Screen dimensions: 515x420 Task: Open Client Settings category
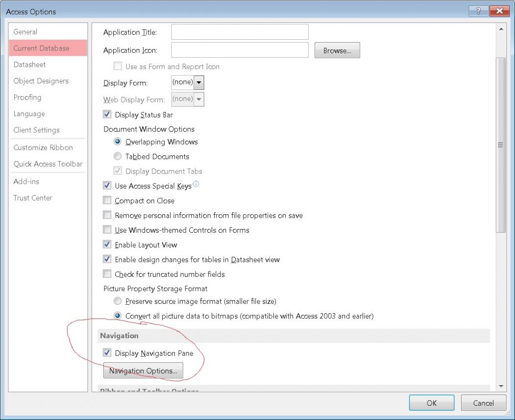[48, 130]
